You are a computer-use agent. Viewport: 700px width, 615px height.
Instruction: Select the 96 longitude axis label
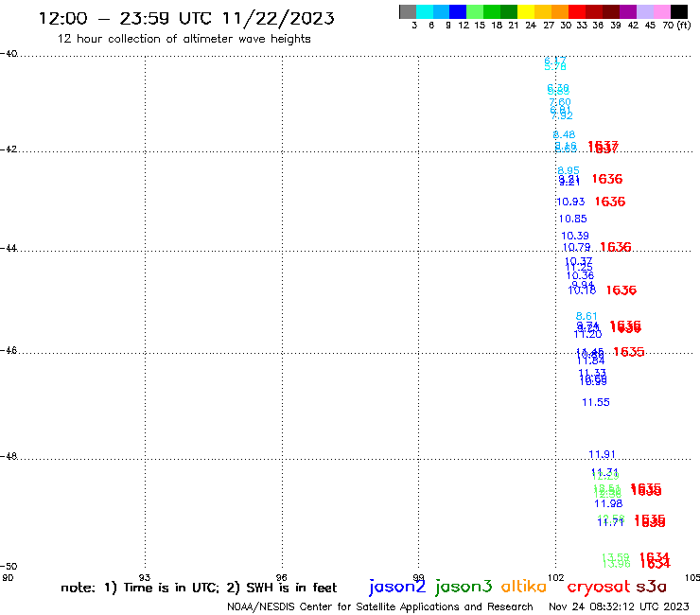point(282,577)
